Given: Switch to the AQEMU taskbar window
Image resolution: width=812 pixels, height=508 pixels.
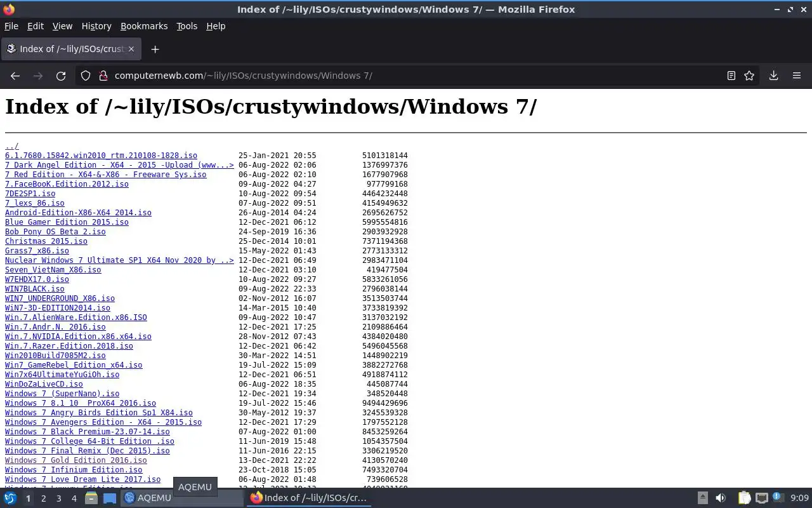Looking at the screenshot, I should click(183, 498).
